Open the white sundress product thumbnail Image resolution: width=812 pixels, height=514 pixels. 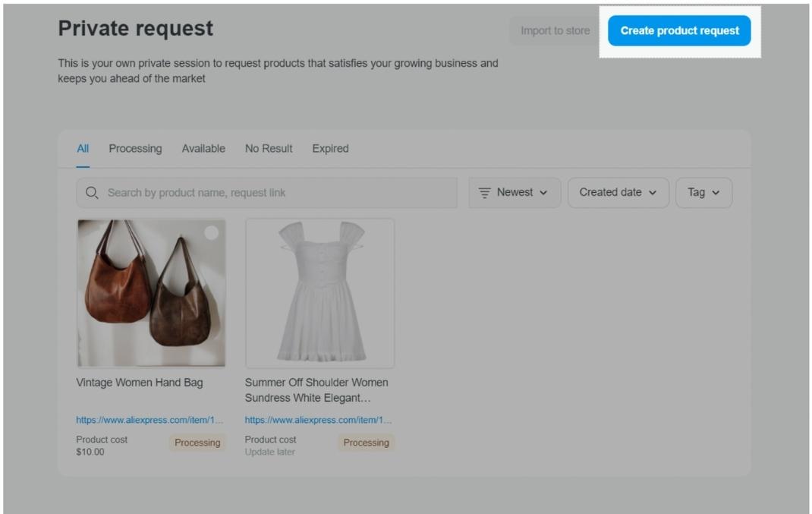[319, 292]
